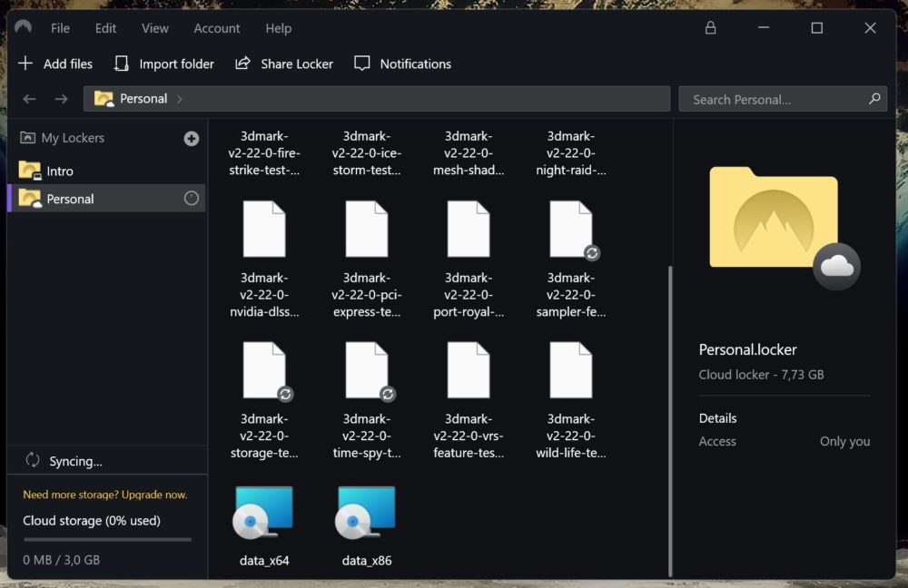Image resolution: width=908 pixels, height=588 pixels.
Task: Select the 3dmark time-spy file icon
Action: tap(367, 370)
